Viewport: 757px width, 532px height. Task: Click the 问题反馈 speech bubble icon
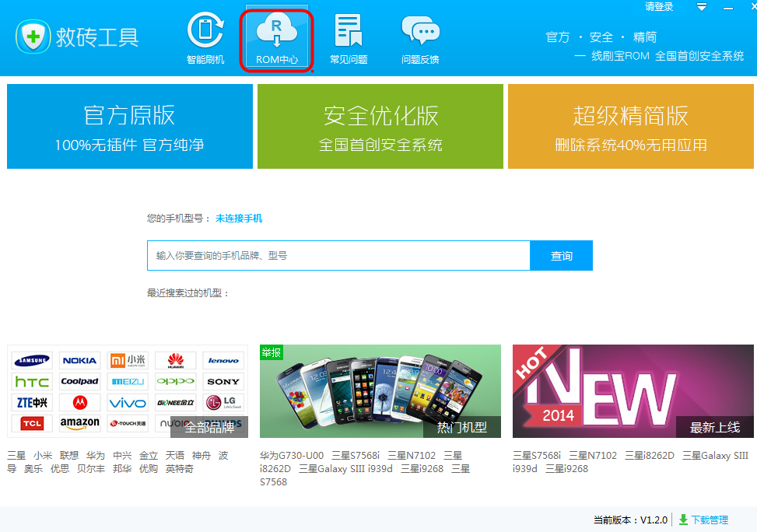[x=420, y=31]
